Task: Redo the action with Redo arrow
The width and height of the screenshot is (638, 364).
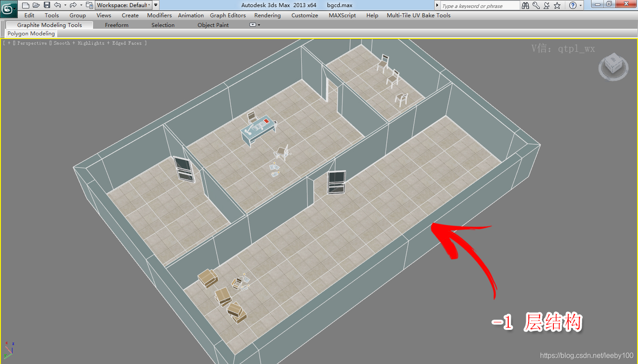Action: [x=74, y=5]
